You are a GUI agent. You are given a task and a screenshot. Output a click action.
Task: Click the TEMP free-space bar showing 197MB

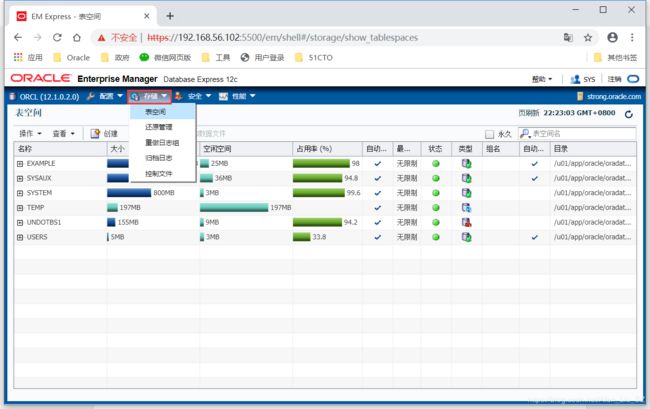point(234,208)
